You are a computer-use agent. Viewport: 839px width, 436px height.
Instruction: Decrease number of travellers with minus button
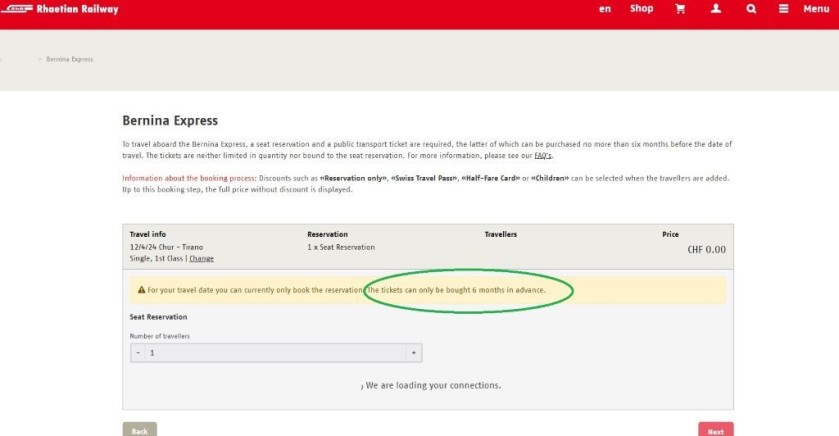[138, 353]
